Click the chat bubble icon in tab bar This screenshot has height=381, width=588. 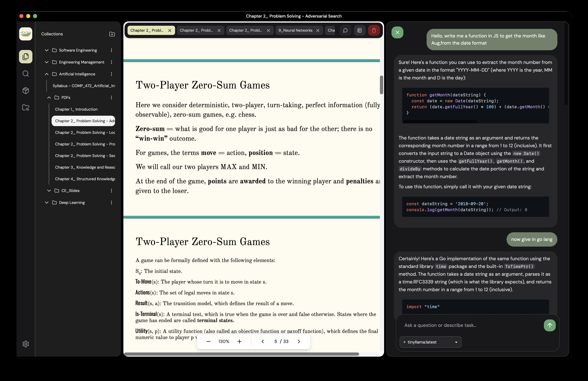tap(345, 30)
